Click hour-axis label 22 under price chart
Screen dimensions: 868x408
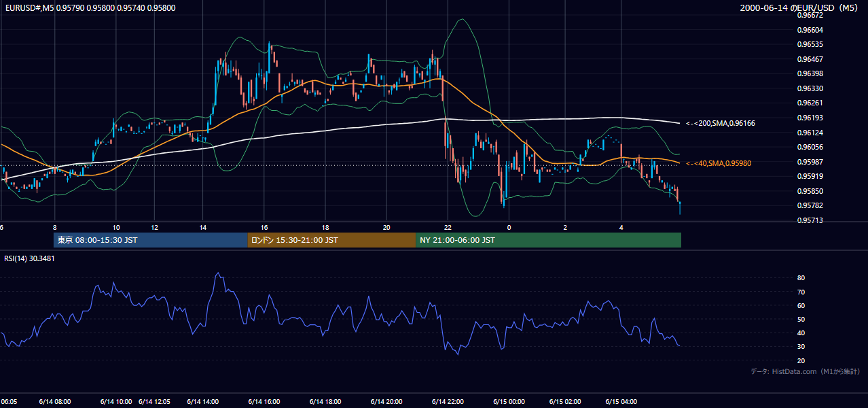pyautogui.click(x=447, y=227)
